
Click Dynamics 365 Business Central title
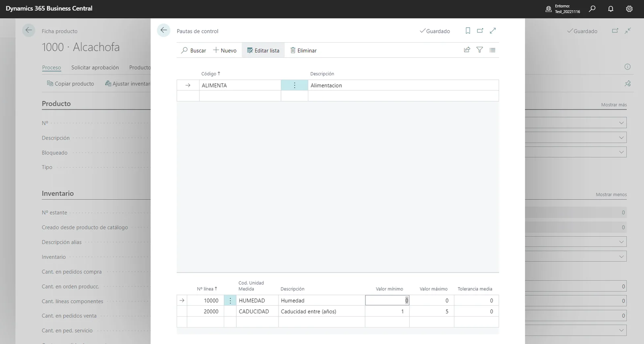tap(49, 8)
